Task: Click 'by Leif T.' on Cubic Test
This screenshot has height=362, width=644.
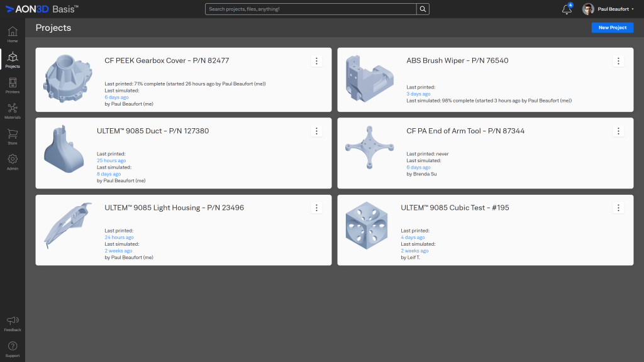Action: (410, 257)
